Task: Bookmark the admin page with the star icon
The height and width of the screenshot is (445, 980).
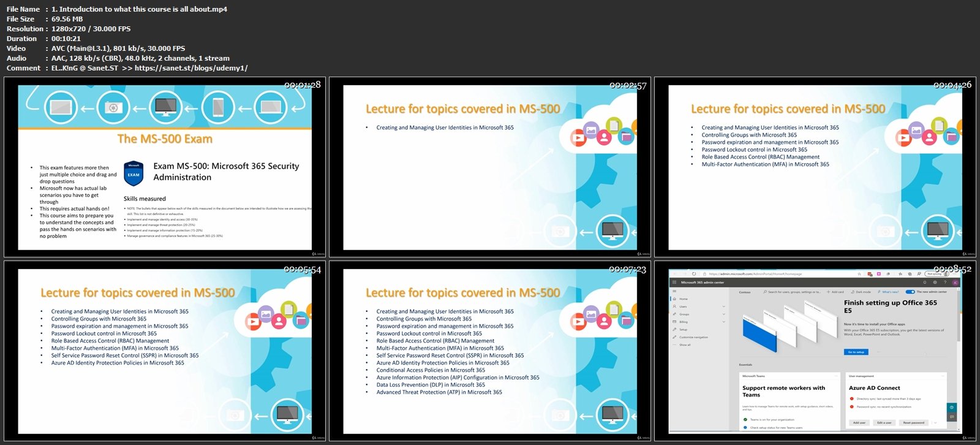Action: click(x=859, y=274)
